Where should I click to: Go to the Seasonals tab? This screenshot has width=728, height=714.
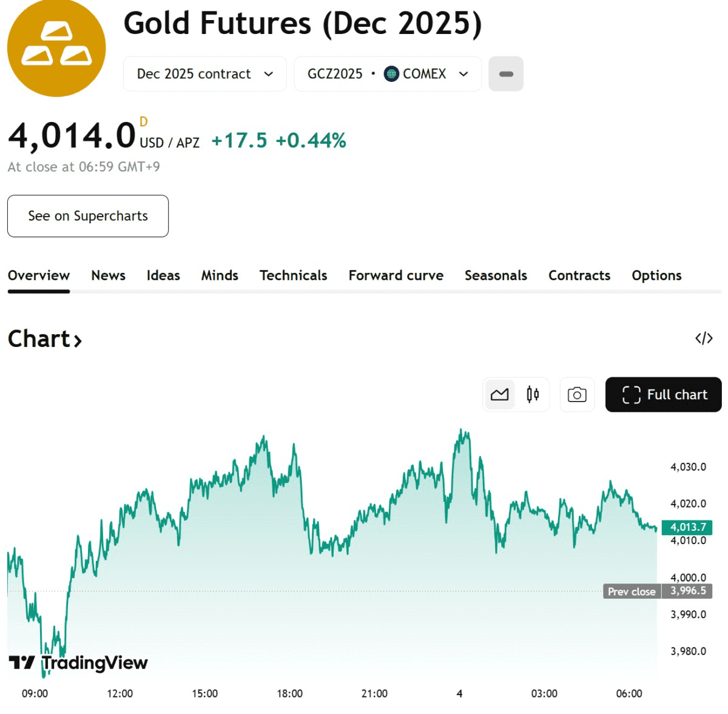(496, 275)
